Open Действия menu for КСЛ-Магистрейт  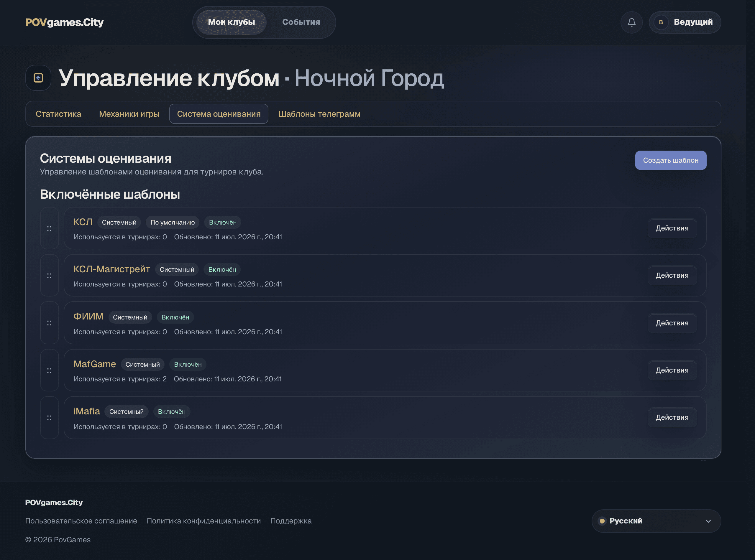[x=672, y=275]
